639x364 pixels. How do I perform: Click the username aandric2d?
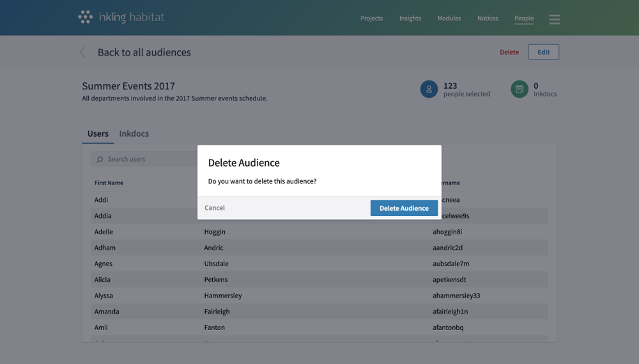pyautogui.click(x=447, y=248)
